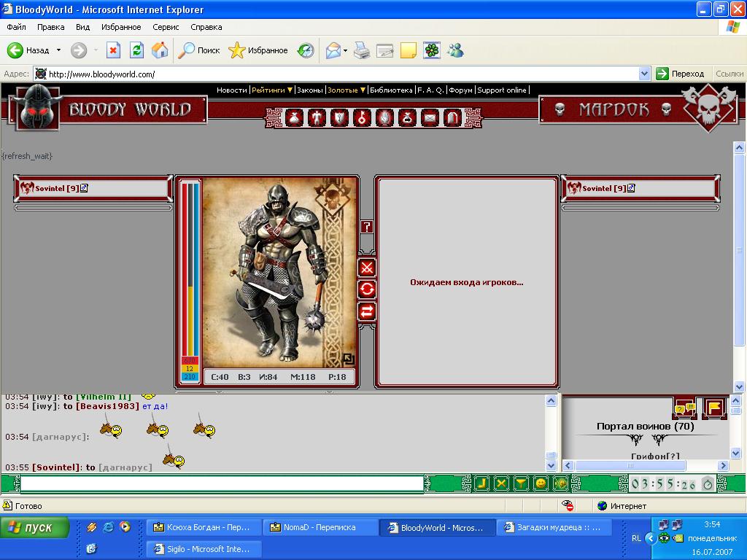
Task: Click the crossed swords battle button
Action: pos(367,268)
